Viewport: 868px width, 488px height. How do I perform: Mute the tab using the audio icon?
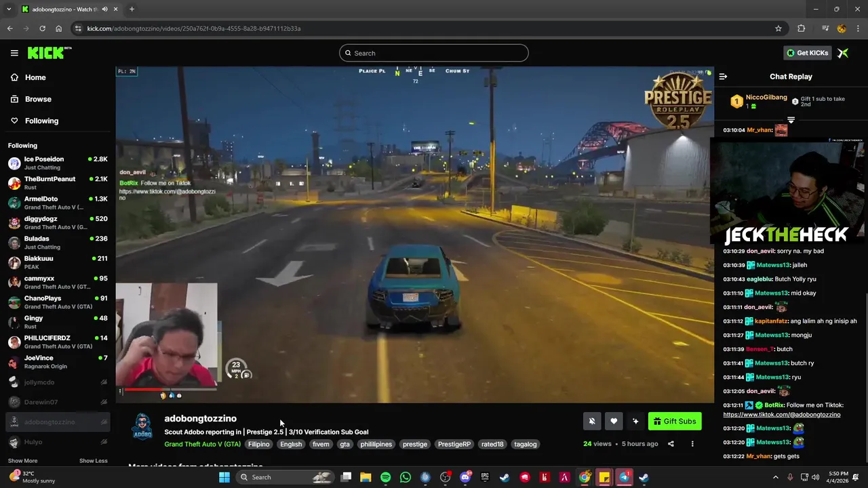104,9
